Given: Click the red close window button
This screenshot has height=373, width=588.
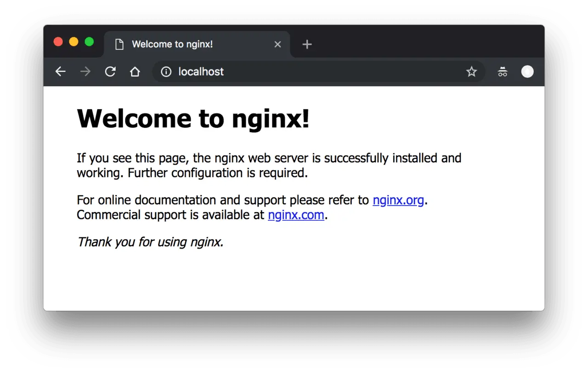Looking at the screenshot, I should pos(58,42).
